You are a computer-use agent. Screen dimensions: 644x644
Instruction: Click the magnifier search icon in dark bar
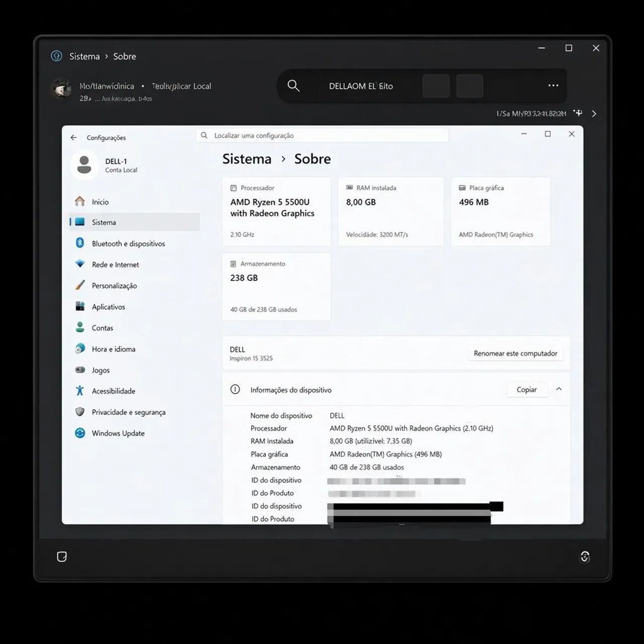pos(293,86)
